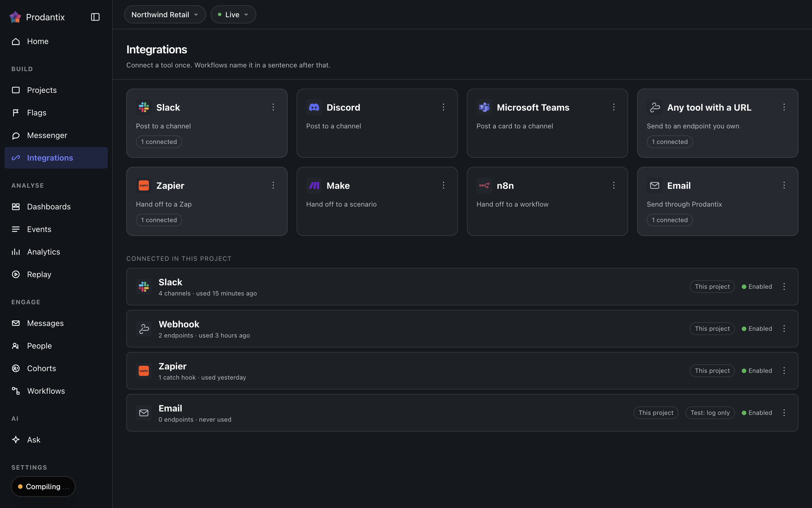Select the Integrations sidebar item
This screenshot has width=812, height=508.
point(56,157)
